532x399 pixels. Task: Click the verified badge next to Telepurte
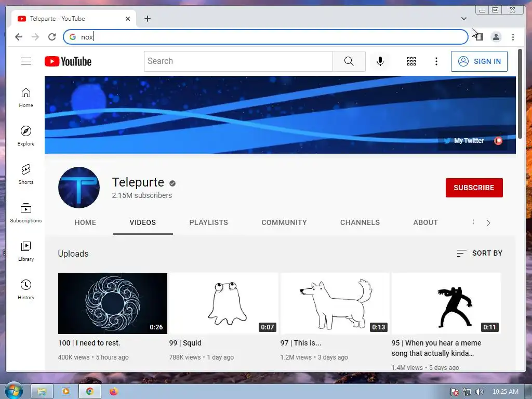(172, 183)
